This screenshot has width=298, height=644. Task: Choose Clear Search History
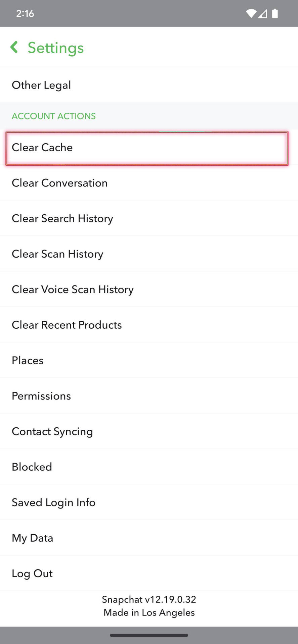pyautogui.click(x=62, y=219)
